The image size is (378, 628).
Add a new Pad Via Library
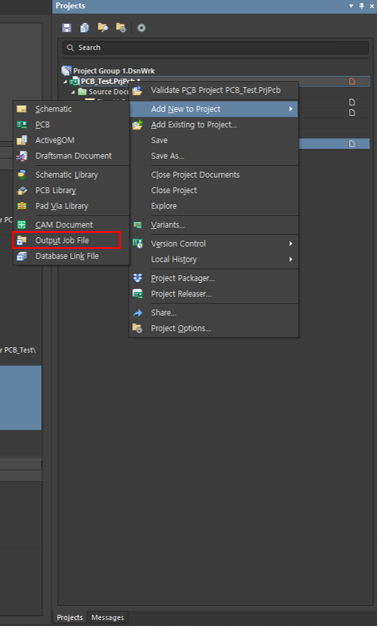coord(62,206)
